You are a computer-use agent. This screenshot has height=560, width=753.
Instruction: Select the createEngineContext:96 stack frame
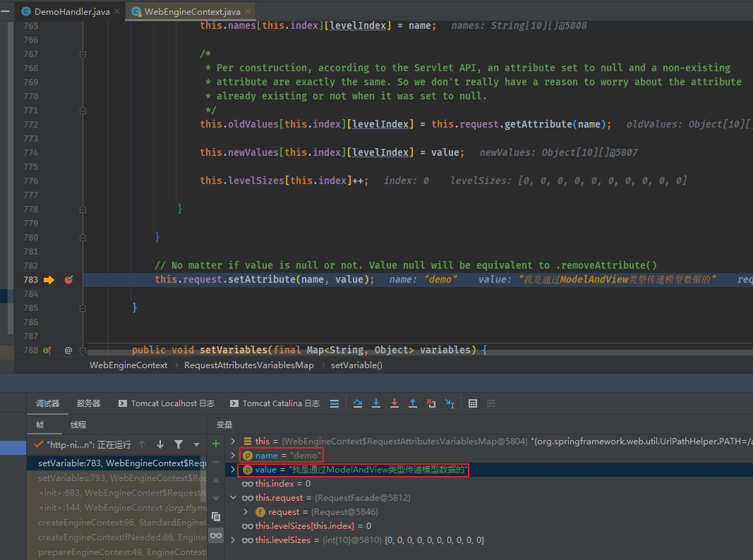click(116, 523)
